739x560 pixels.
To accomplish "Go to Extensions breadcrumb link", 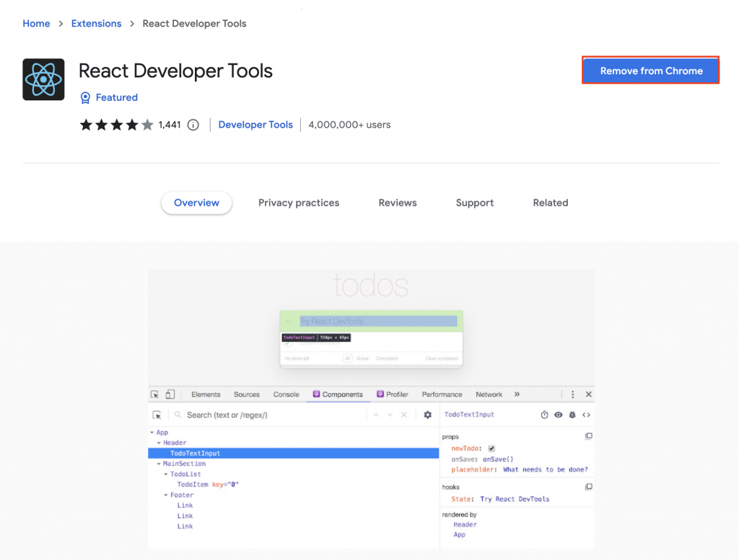I will click(x=96, y=24).
